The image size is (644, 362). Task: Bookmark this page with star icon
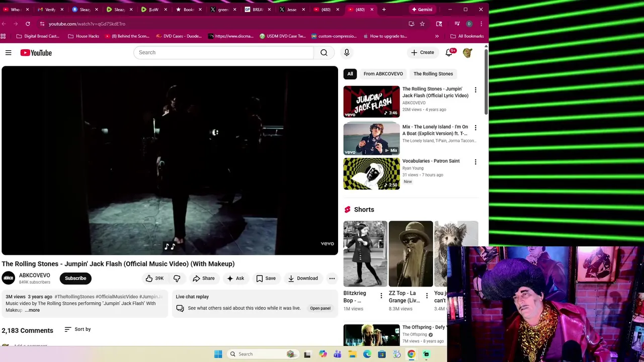tap(422, 24)
